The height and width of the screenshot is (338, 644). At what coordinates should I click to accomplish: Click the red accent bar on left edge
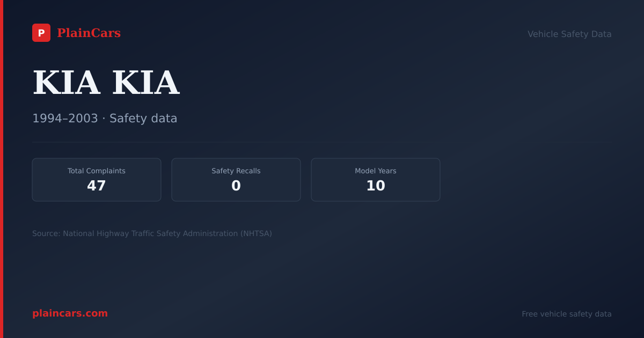[x=2, y=169]
